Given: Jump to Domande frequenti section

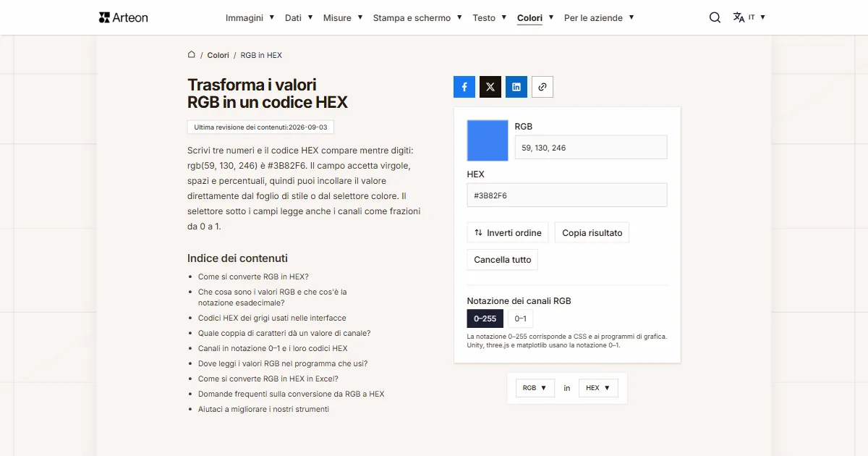Looking at the screenshot, I should point(292,394).
